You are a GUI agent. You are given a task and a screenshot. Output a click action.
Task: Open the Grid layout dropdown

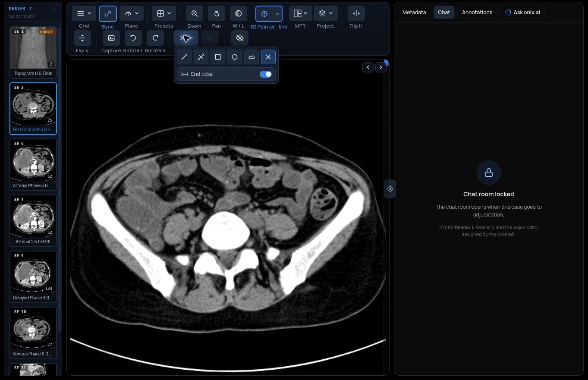[84, 13]
